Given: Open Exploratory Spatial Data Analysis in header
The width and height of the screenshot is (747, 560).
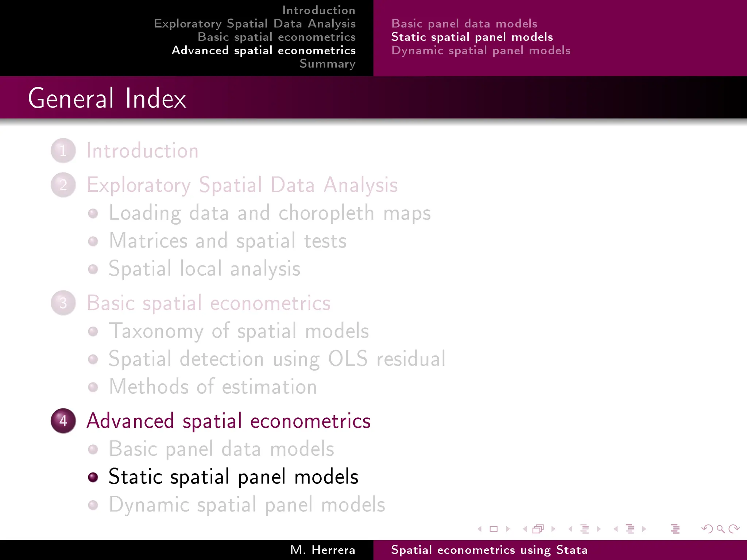Looking at the screenshot, I should (x=255, y=24).
